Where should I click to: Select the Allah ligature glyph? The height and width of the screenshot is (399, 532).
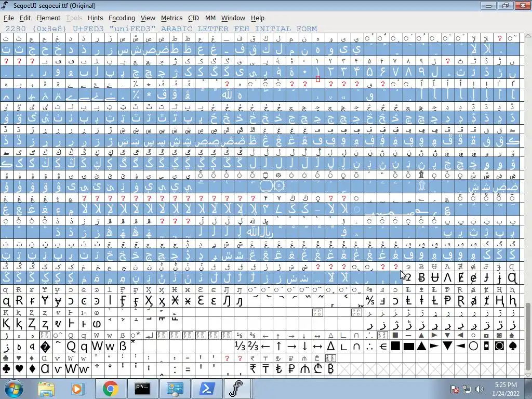[x=227, y=95]
